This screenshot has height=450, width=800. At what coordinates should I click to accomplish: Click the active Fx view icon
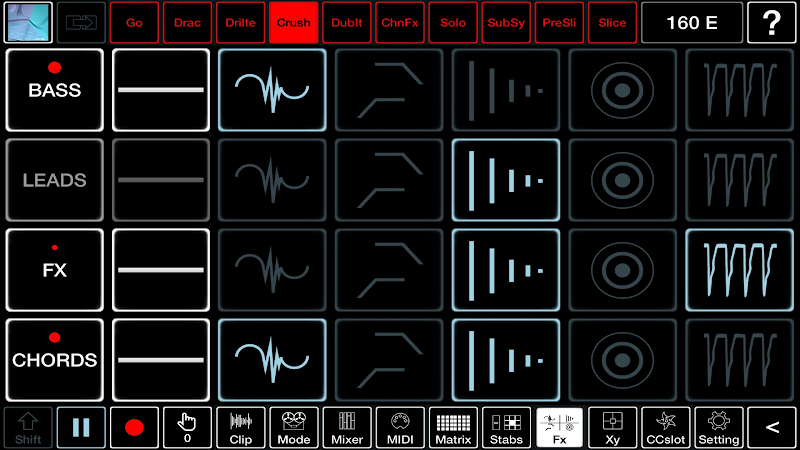click(x=559, y=428)
